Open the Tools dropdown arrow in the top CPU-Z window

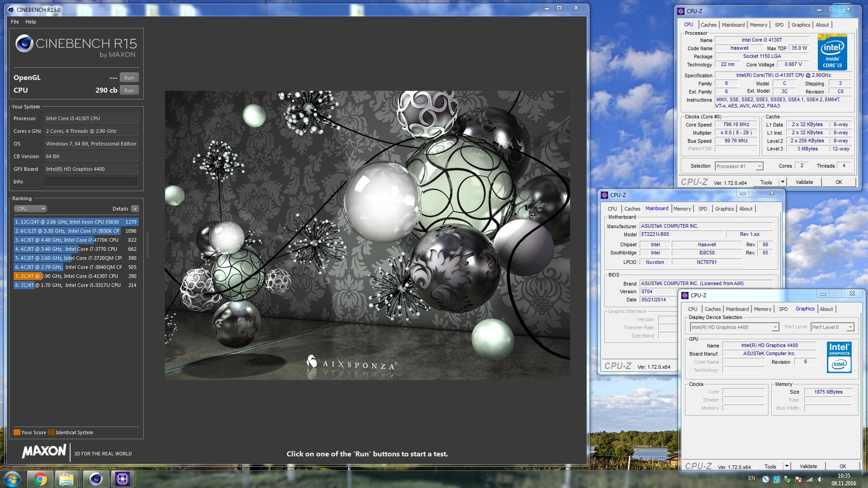point(783,182)
